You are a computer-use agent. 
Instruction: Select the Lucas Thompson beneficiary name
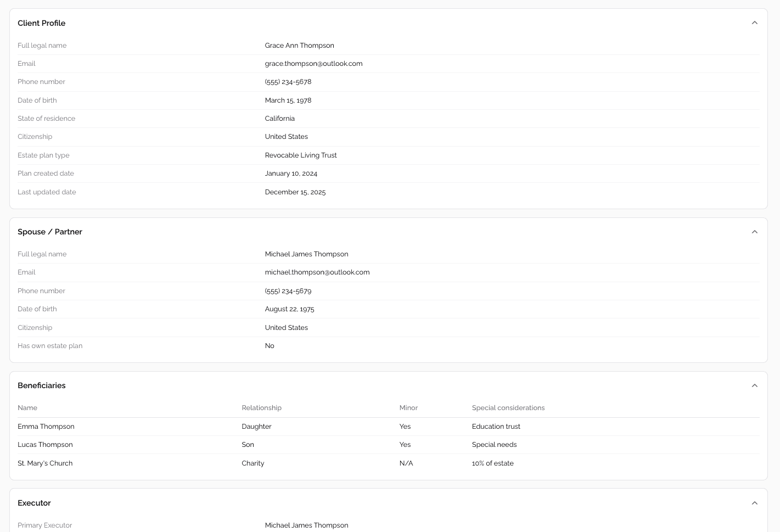45,445
